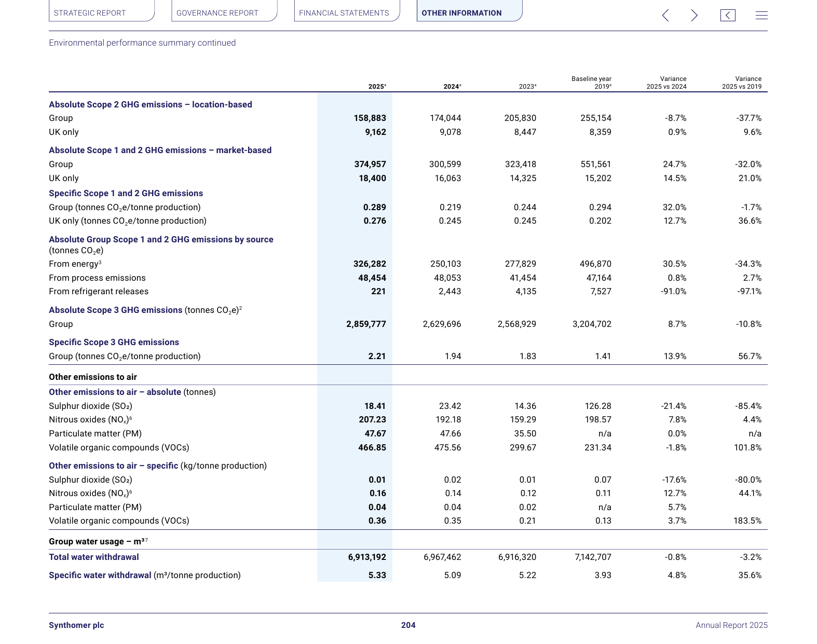Select the variance value -37.7%
817x644 pixels.
click(x=748, y=118)
